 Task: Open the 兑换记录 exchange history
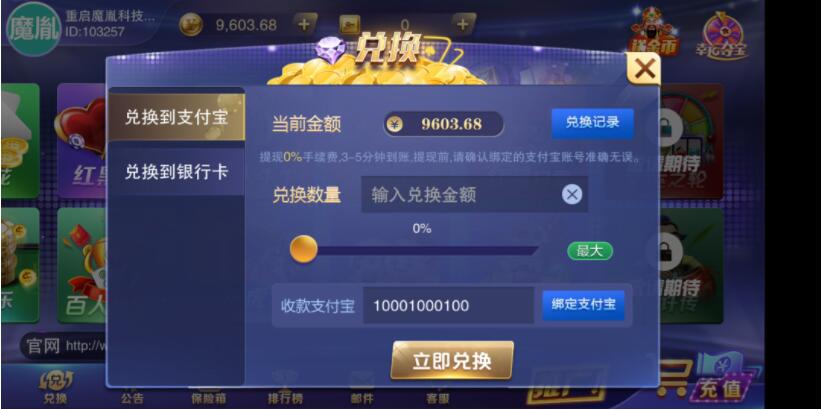(592, 123)
